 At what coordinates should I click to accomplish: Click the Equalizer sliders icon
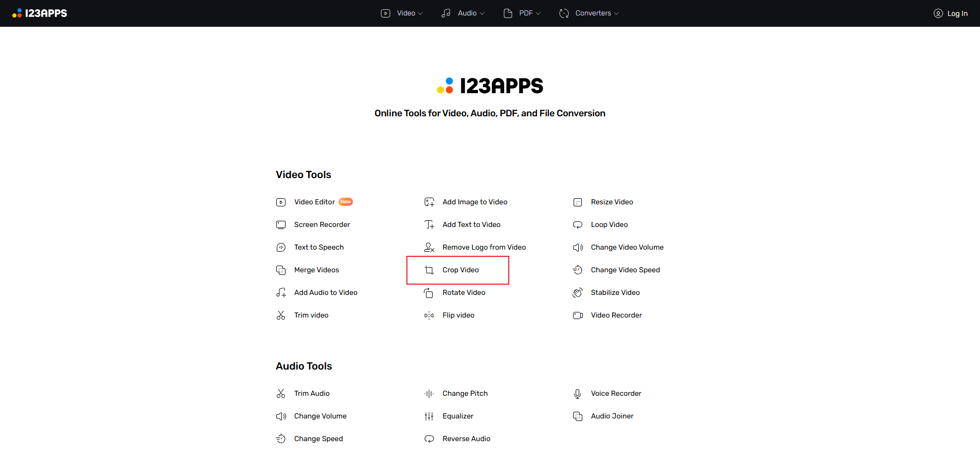click(429, 416)
